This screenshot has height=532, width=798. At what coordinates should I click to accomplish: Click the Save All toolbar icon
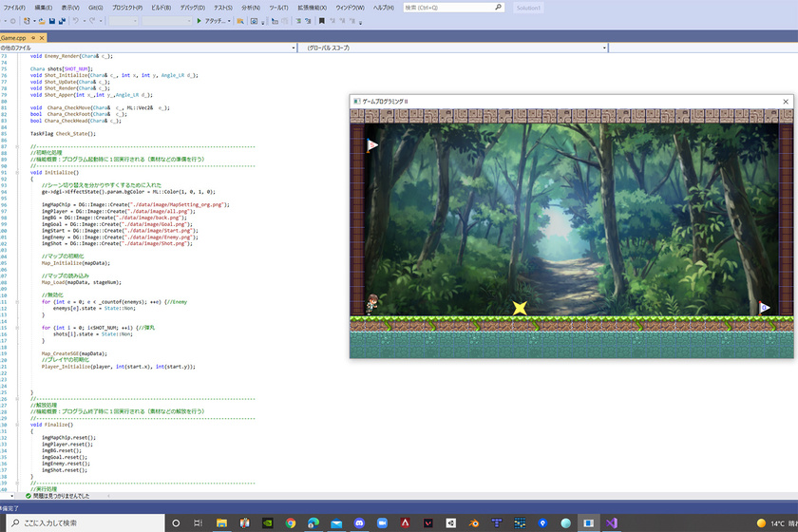point(62,21)
